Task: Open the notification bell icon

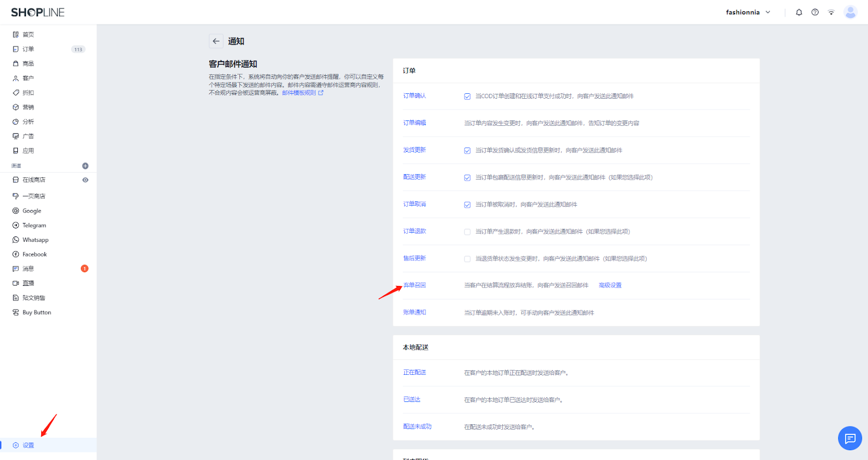Action: tap(799, 12)
